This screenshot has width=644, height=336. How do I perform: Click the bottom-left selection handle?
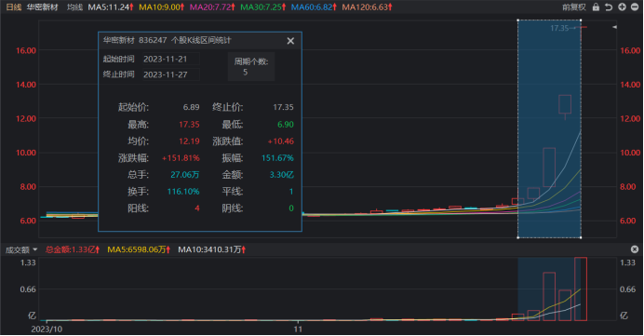(518, 237)
